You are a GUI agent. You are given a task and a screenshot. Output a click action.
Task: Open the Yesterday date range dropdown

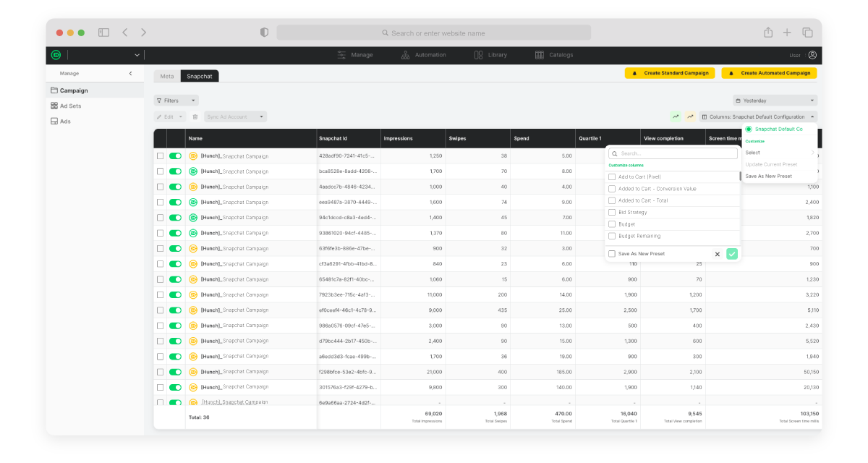coord(775,101)
